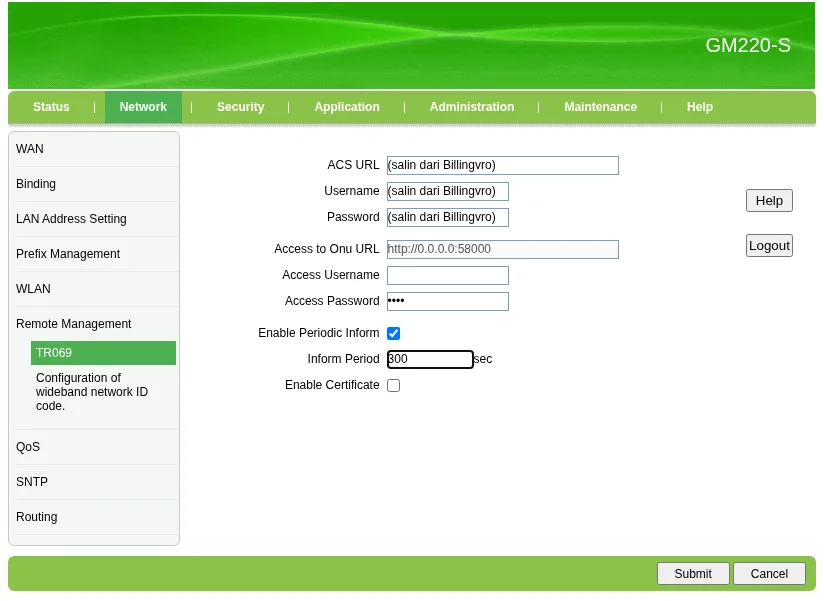Screen dimensions: 824x601
Task: Click the Help tab in top navigation
Action: [699, 107]
